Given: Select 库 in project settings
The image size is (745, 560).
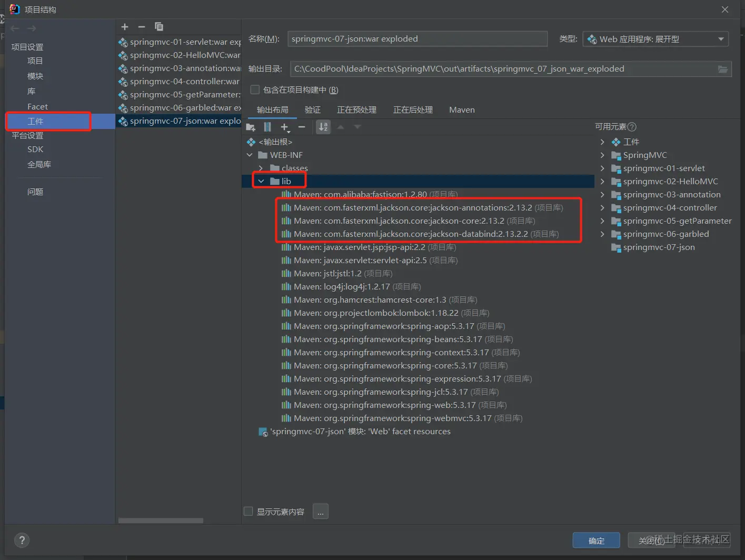Looking at the screenshot, I should [x=32, y=92].
